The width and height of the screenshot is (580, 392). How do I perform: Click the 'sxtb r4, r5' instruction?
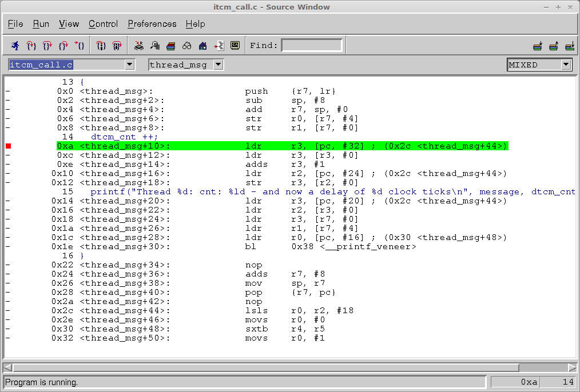(x=285, y=329)
